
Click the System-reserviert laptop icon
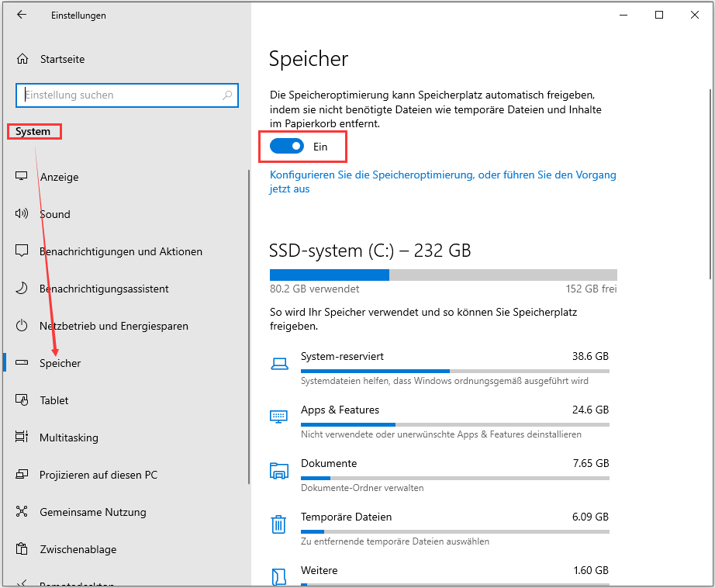point(279,364)
